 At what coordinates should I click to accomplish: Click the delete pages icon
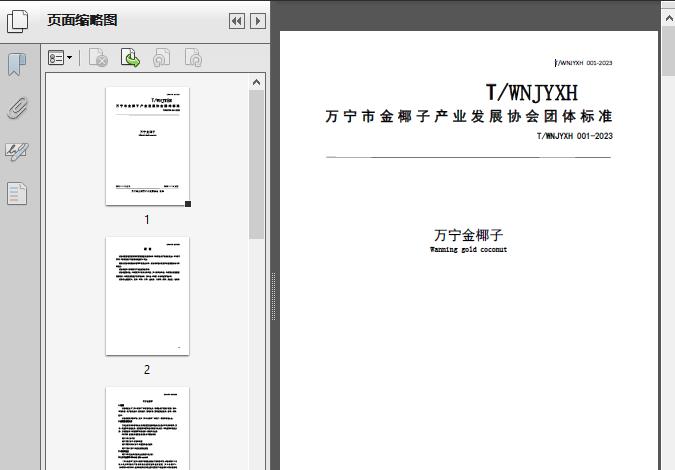click(98, 58)
